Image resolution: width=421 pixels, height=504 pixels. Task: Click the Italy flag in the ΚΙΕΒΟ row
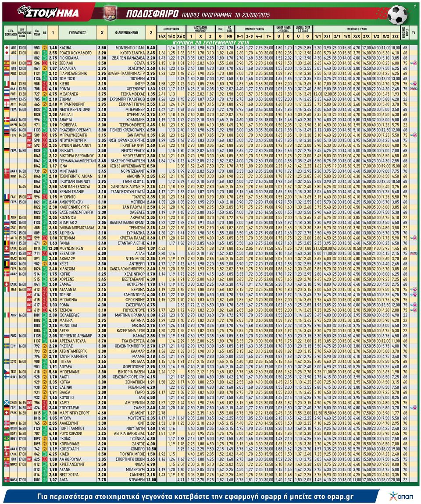(x=7, y=84)
